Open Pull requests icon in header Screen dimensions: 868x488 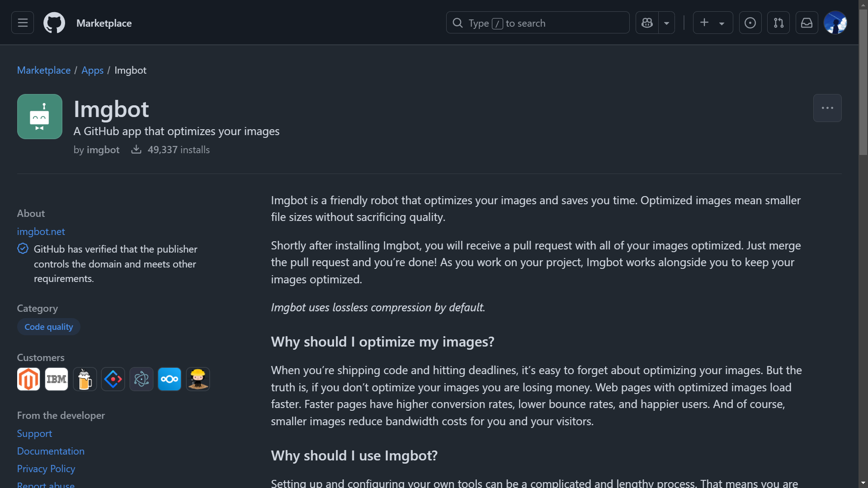click(x=778, y=23)
